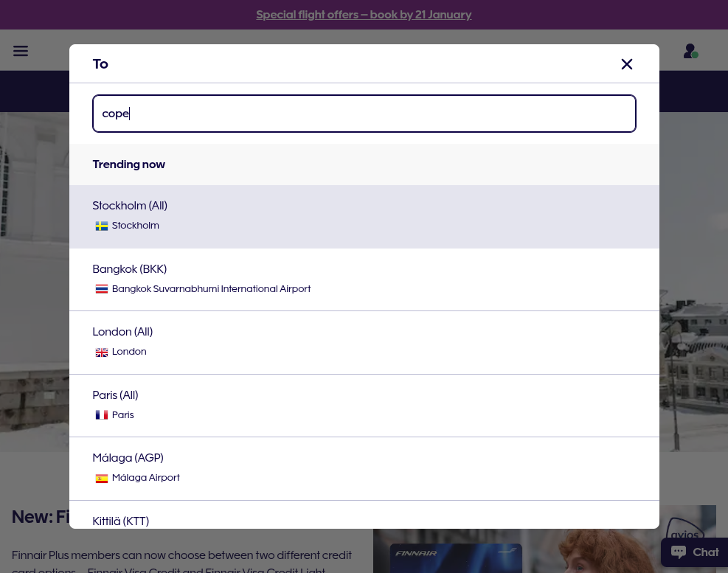Click the Thai flag beside Bangkok Suvarnabhumi

102,289
